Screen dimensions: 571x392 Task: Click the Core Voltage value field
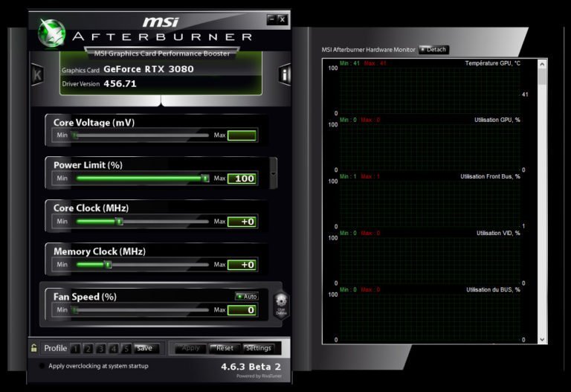pyautogui.click(x=242, y=135)
